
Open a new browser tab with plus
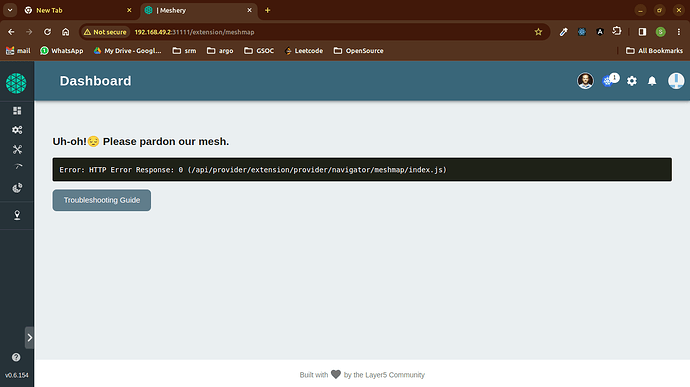[x=268, y=10]
